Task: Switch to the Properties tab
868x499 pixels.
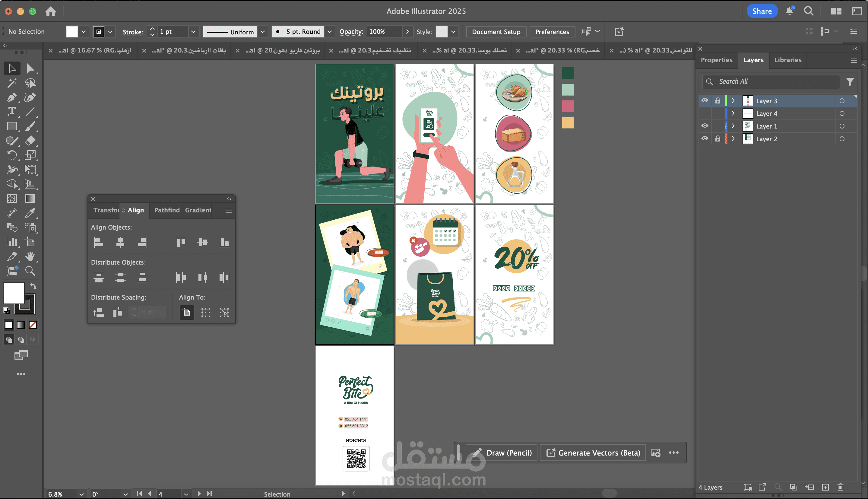Action: pos(717,60)
